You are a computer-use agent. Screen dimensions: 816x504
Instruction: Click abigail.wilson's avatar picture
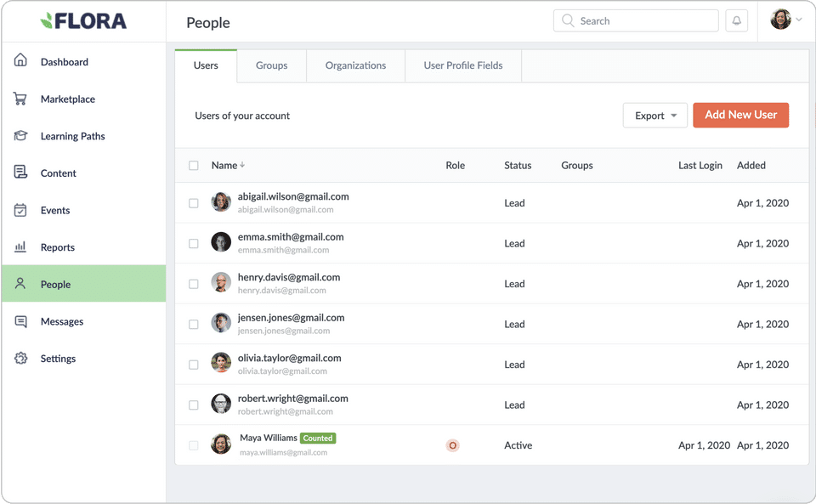221,202
